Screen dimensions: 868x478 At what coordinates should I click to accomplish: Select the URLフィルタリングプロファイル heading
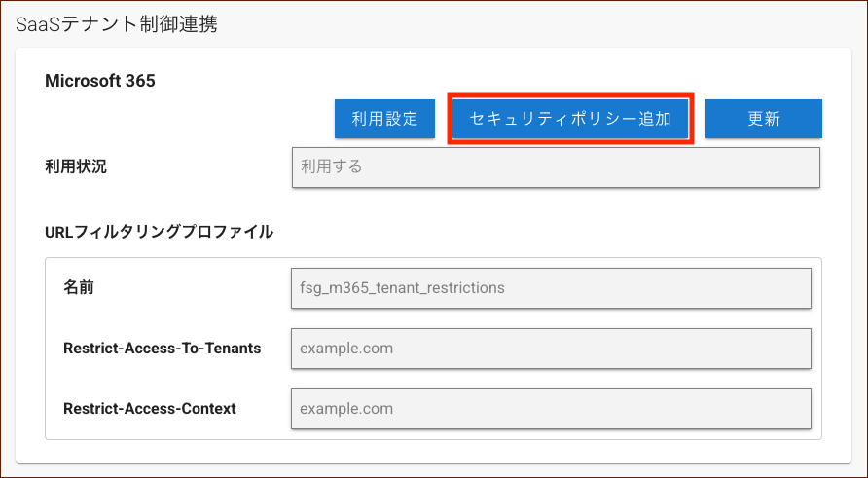tap(159, 232)
